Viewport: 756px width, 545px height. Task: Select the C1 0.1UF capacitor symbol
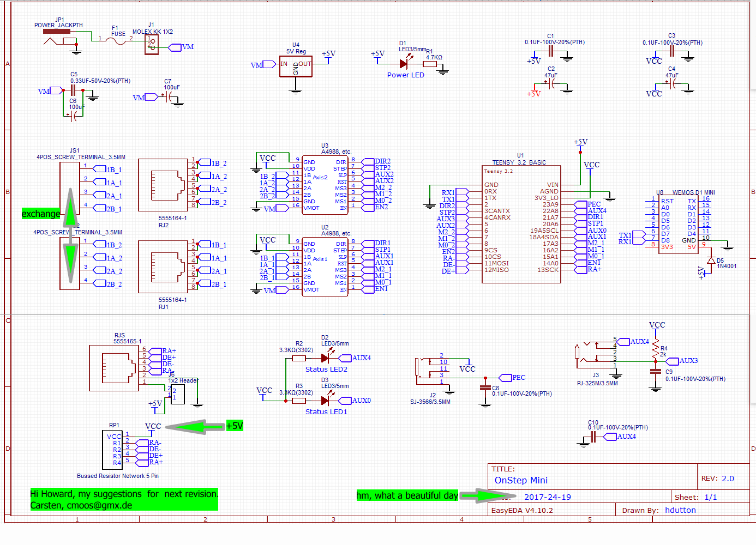pos(551,51)
